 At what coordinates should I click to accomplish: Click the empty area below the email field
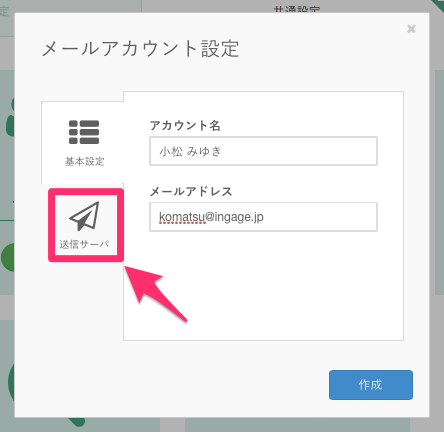[x=263, y=287]
